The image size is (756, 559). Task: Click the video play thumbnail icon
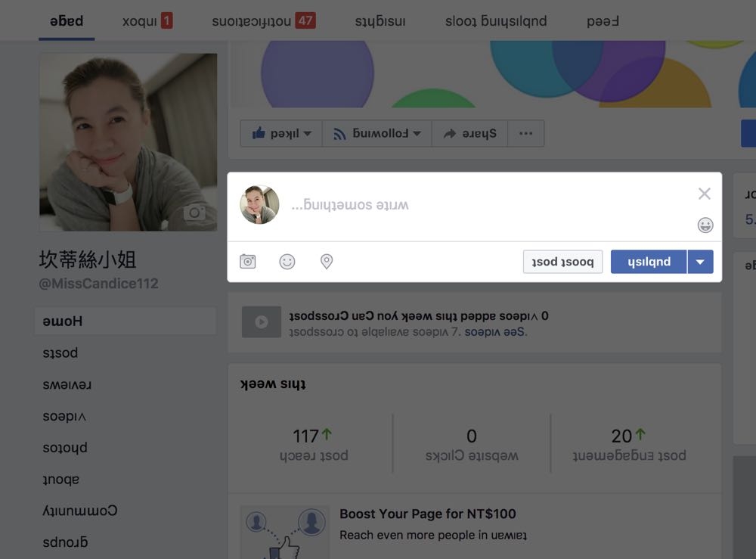(x=262, y=321)
